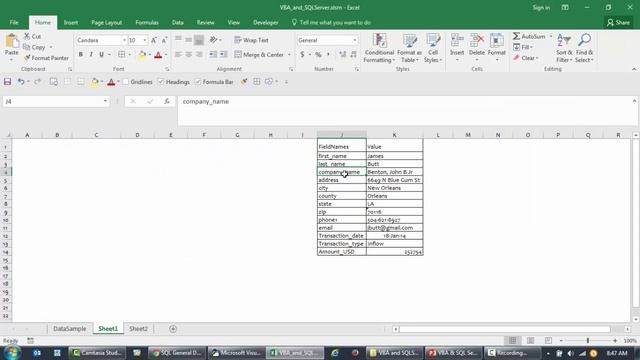The image size is (640, 360).
Task: Select column K header
Action: [x=394, y=135]
